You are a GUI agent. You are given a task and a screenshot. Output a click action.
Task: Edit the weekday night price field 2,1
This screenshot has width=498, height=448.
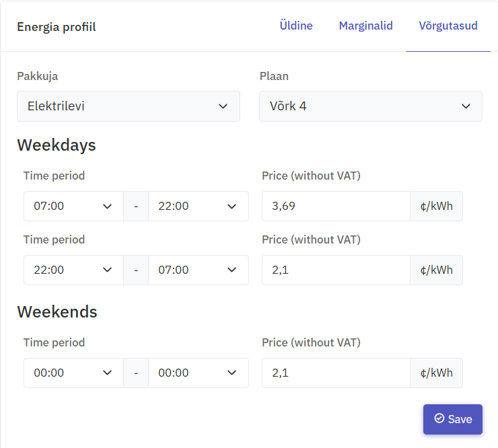(x=336, y=270)
